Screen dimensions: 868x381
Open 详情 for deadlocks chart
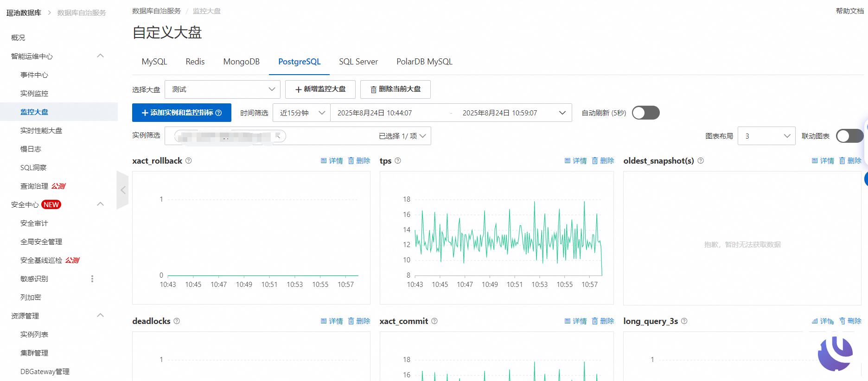click(x=332, y=321)
